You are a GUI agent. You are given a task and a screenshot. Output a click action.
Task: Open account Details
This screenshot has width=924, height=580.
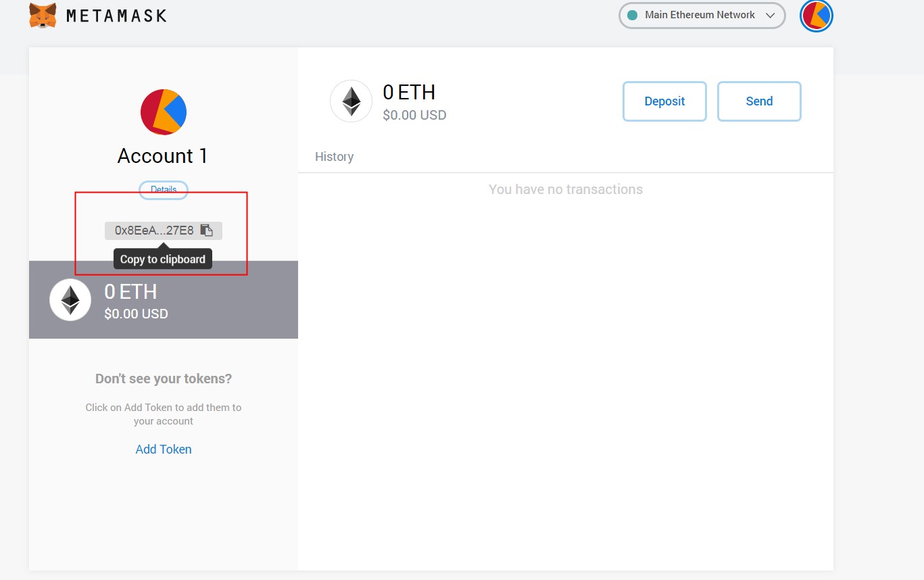(164, 190)
